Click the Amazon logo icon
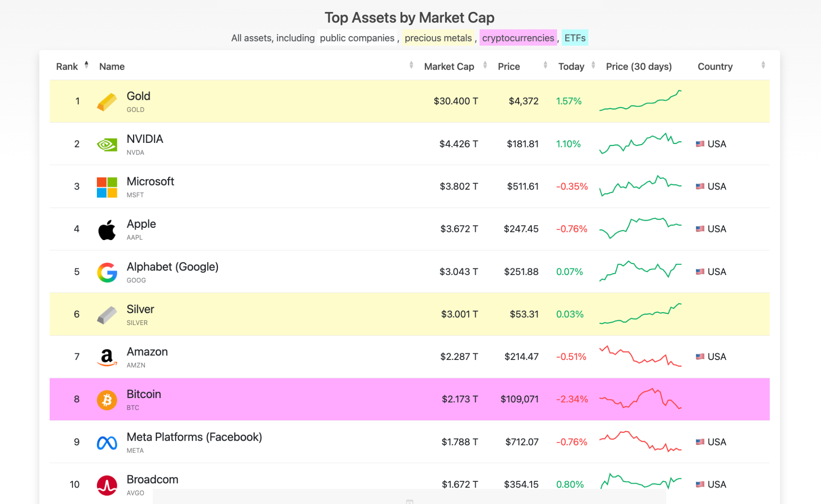This screenshot has height=504, width=821. click(x=107, y=357)
